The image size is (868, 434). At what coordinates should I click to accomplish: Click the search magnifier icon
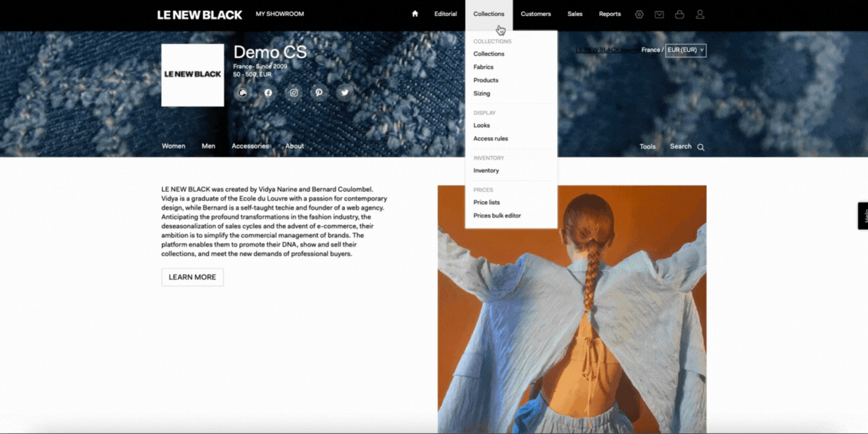click(700, 147)
